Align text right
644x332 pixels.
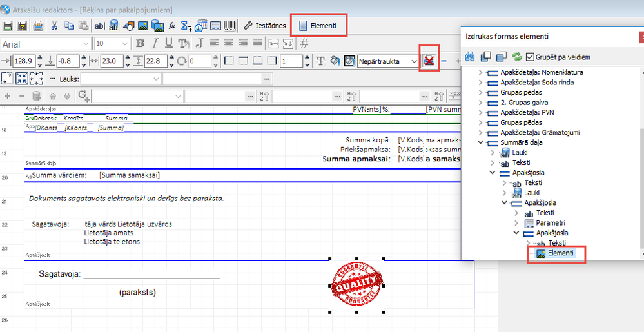click(243, 43)
